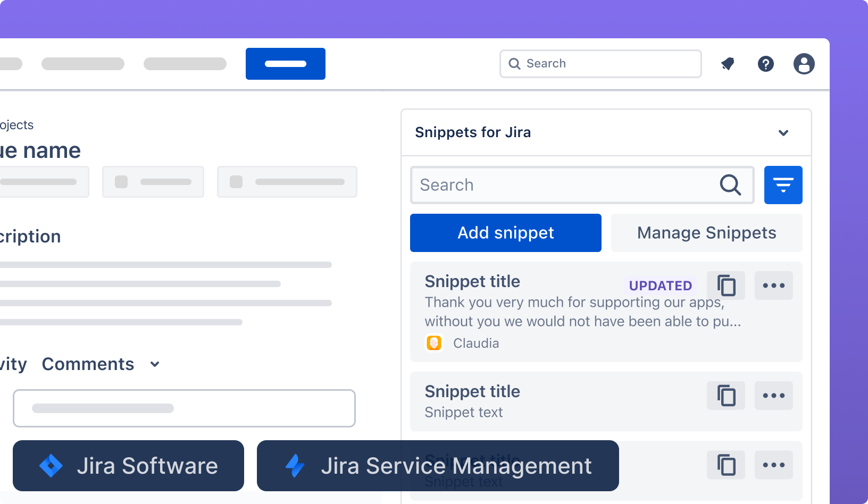Viewport: 868px width, 504px height.
Task: Click the Claudia author avatar
Action: click(x=434, y=343)
